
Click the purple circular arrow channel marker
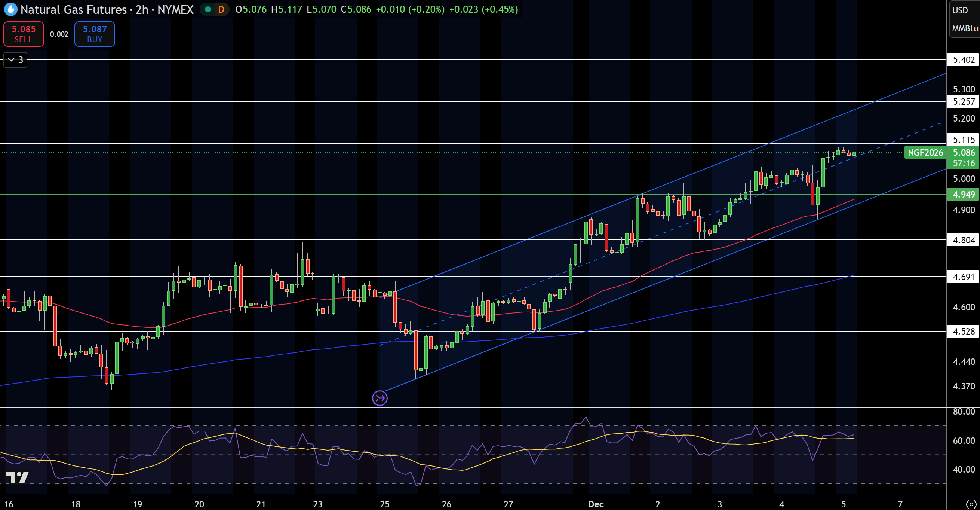point(379,398)
